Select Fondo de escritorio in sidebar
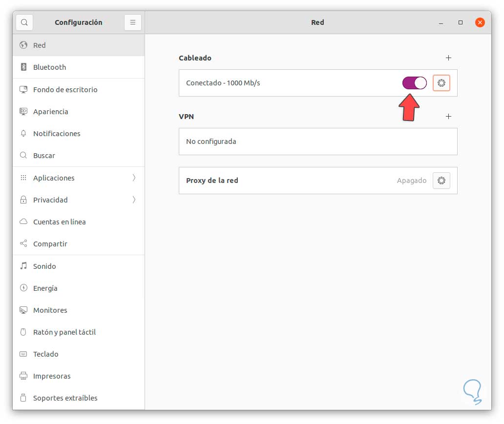Screen dimensions: 504x424 pyautogui.click(x=65, y=90)
